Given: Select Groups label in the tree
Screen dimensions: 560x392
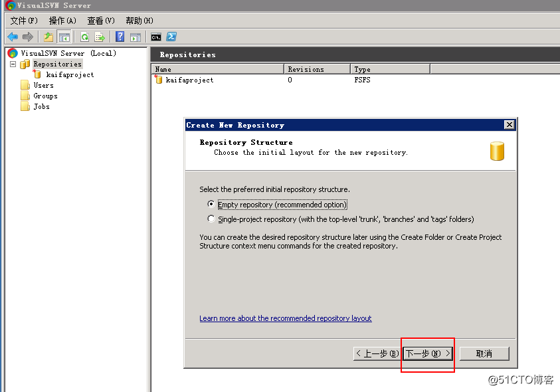Looking at the screenshot, I should click(45, 96).
